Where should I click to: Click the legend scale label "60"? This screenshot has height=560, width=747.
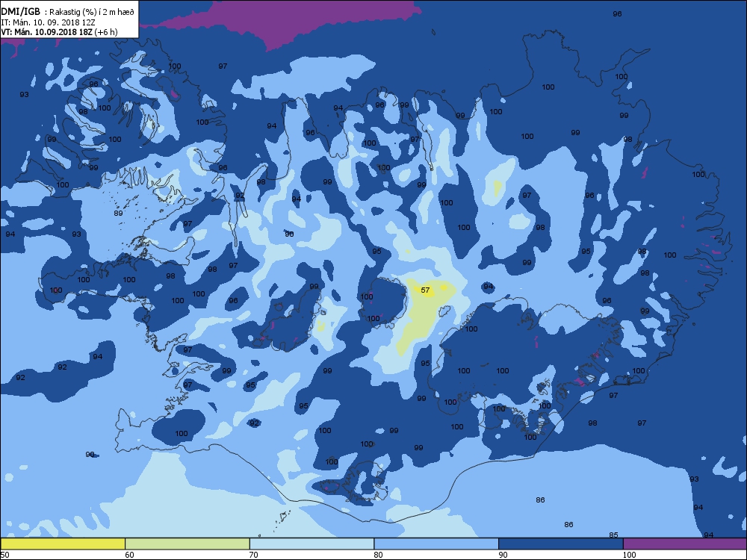click(x=129, y=555)
